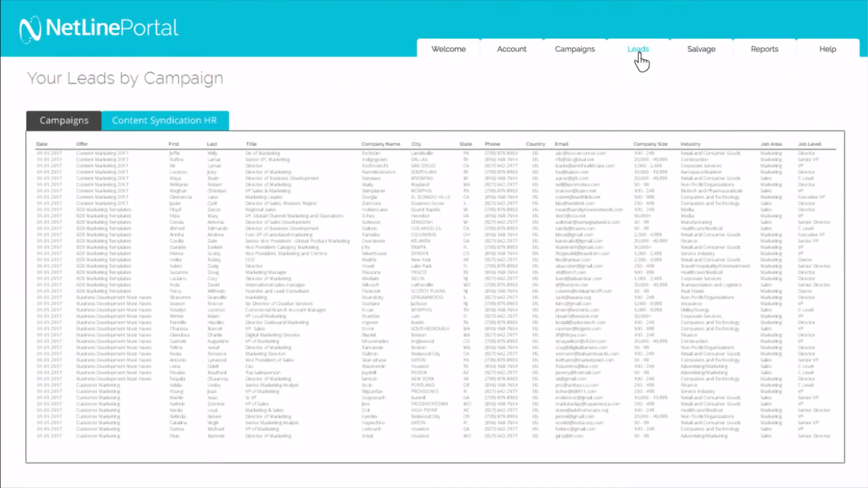This screenshot has height=488, width=868.
Task: Click the Email column header
Action: click(561, 144)
